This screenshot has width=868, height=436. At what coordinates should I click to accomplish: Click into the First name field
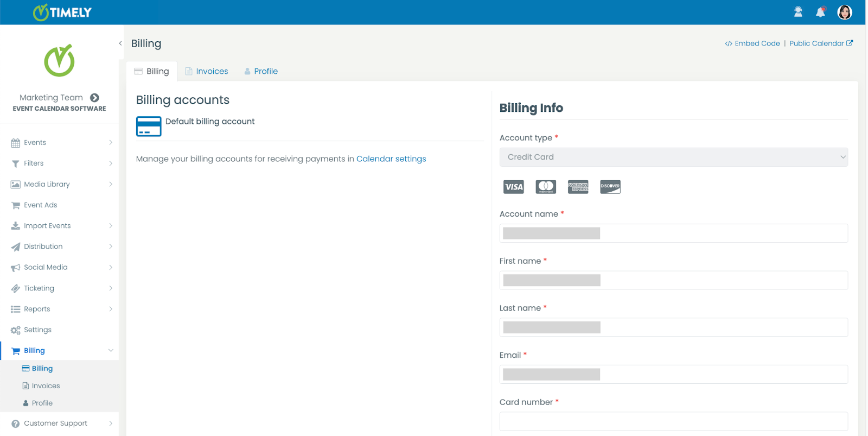tap(673, 280)
